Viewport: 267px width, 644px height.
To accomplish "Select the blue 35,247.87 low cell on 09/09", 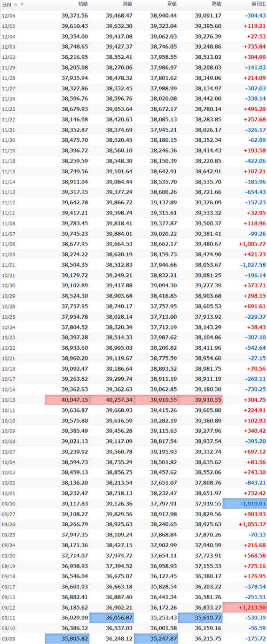I will tap(156, 639).
